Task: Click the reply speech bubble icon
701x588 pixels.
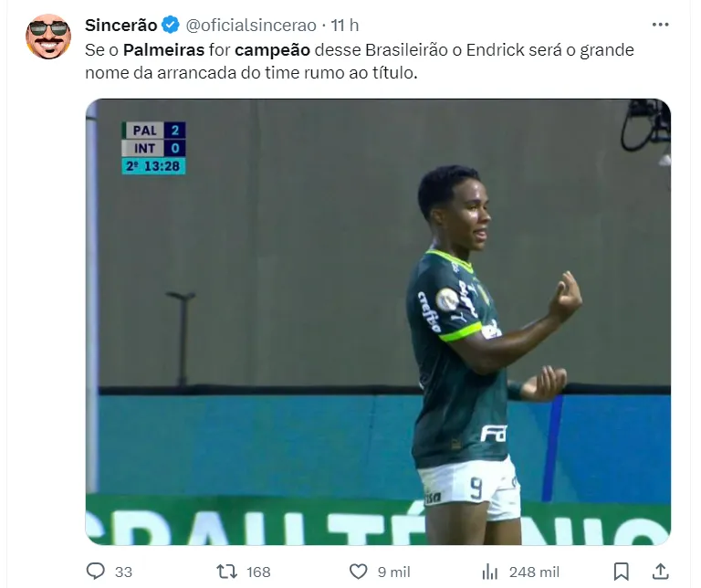Action: [95, 571]
